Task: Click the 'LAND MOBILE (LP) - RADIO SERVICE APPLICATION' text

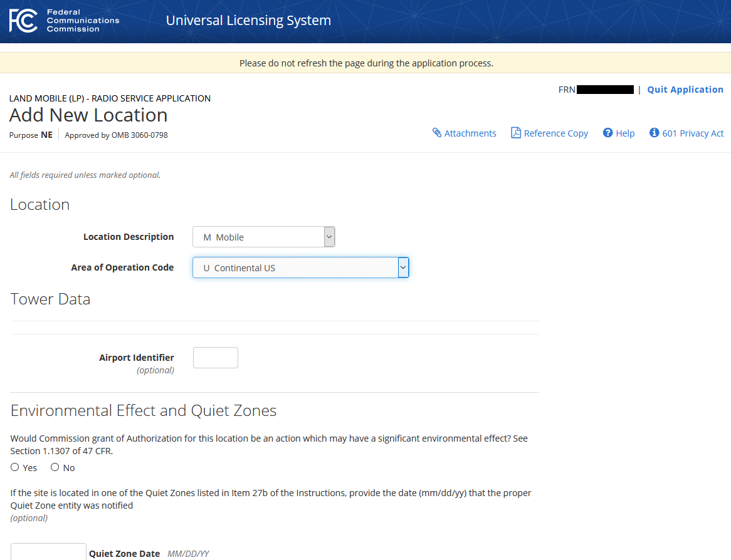Action: click(110, 98)
